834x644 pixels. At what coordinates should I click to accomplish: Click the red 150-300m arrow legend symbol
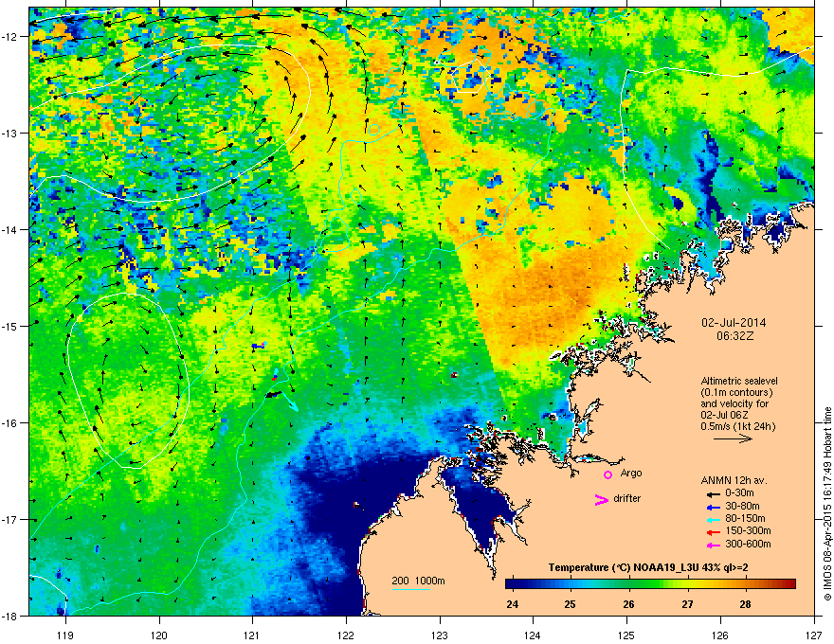(x=714, y=532)
